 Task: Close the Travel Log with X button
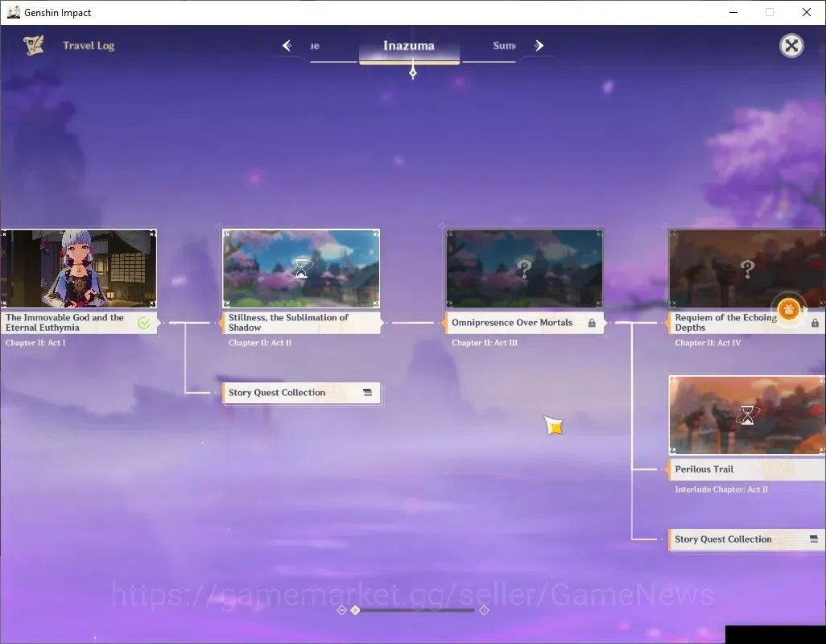(x=791, y=46)
